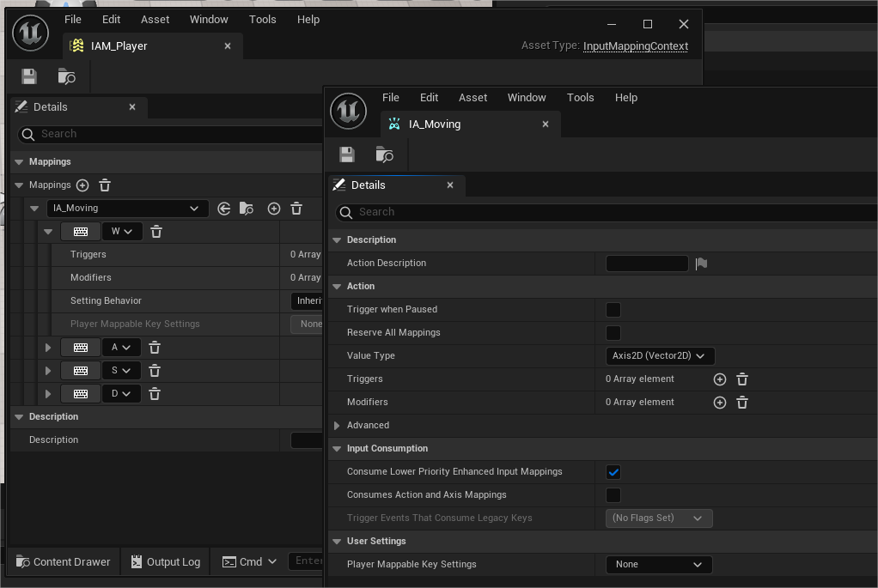
Task: Click the Search field in IA_Moving Details
Action: click(x=601, y=212)
